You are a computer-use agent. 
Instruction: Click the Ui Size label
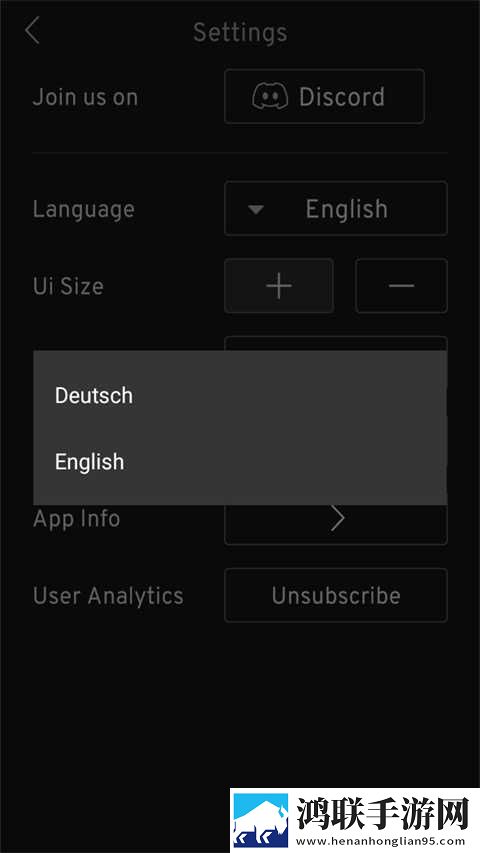click(68, 286)
